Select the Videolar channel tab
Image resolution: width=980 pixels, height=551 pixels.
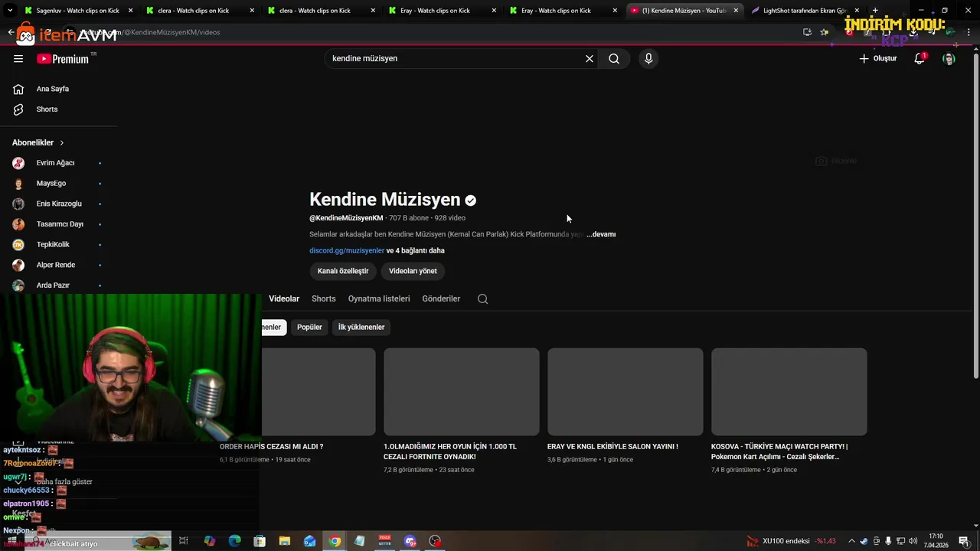[x=284, y=299]
